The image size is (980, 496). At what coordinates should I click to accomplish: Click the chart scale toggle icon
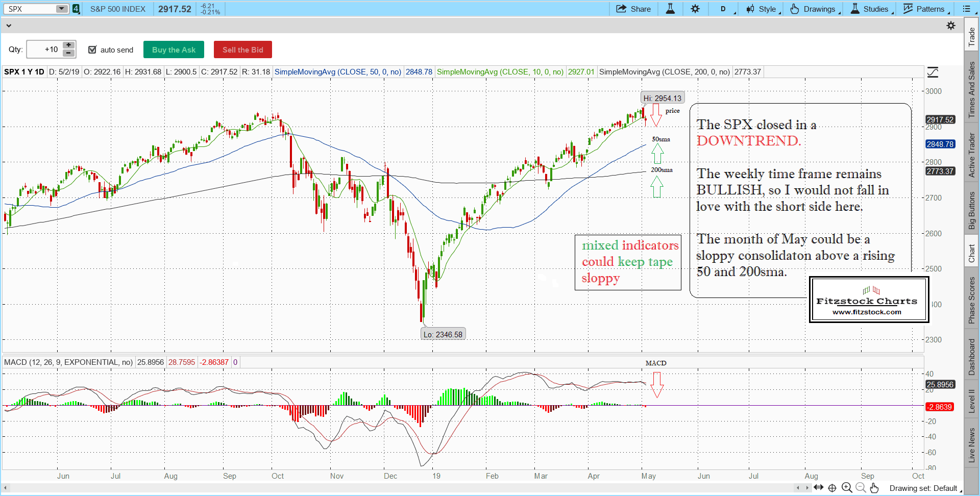pyautogui.click(x=933, y=72)
